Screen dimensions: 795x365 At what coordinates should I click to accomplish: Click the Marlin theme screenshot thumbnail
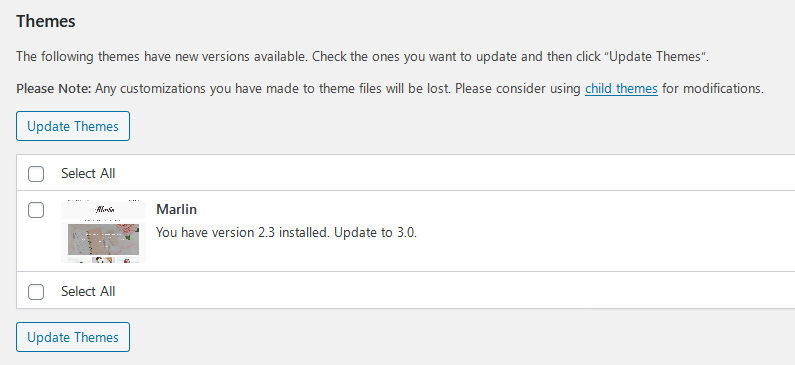click(x=103, y=232)
